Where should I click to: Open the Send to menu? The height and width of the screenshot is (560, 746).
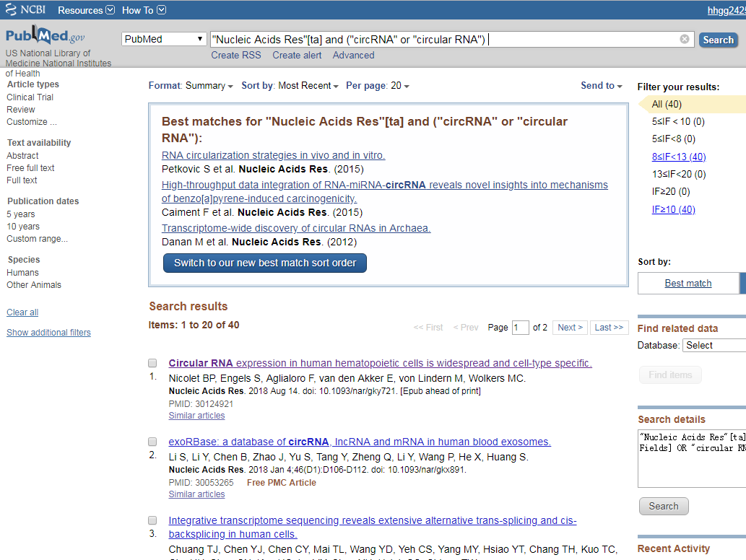point(601,86)
